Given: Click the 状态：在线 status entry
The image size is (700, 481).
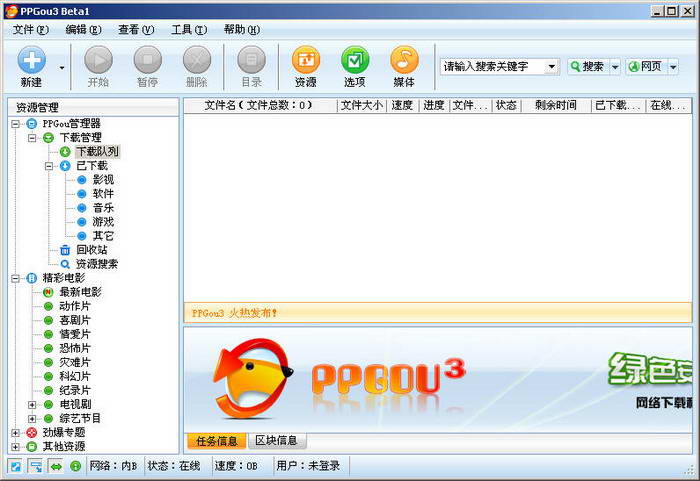Looking at the screenshot, I should (x=173, y=466).
